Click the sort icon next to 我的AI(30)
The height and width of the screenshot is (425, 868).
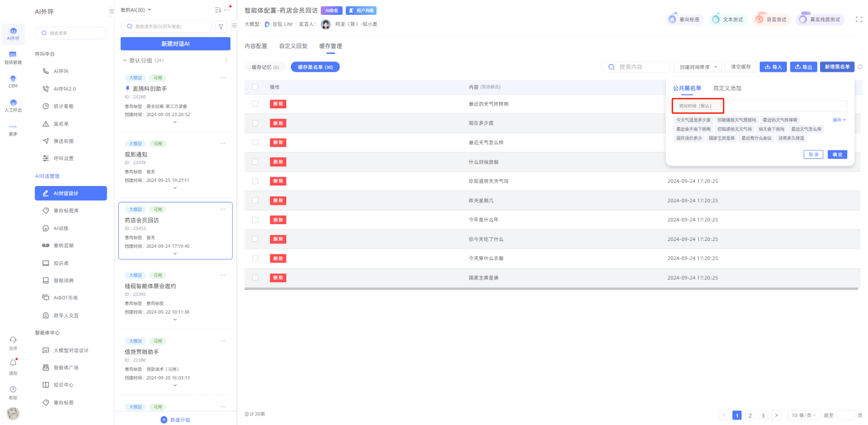pyautogui.click(x=218, y=10)
